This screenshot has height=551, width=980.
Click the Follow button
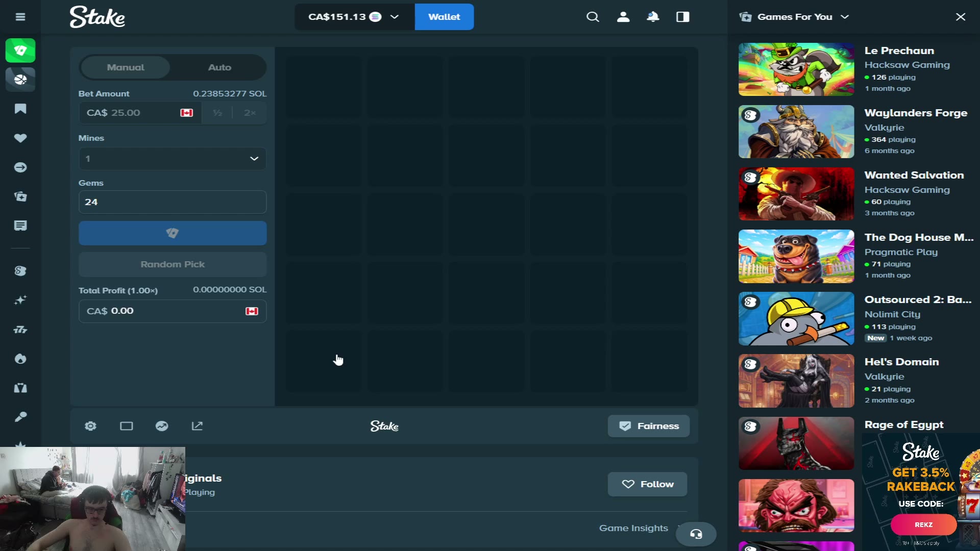coord(647,484)
